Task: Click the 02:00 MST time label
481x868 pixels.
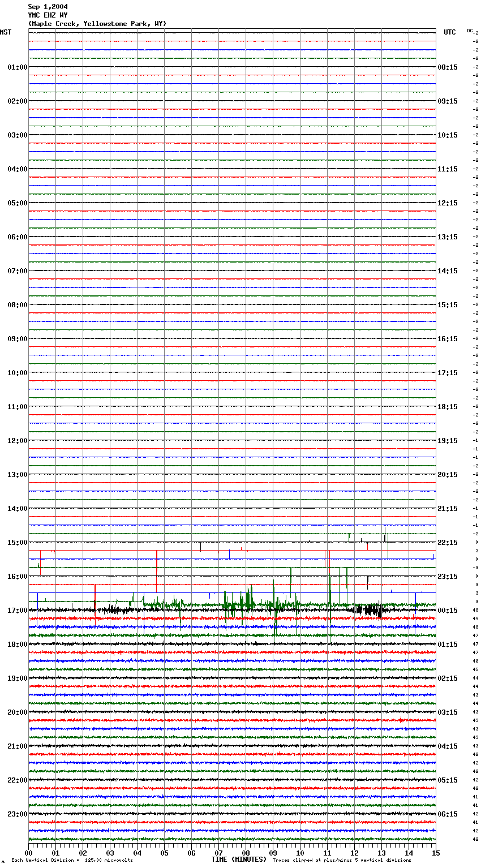Action: tap(17, 101)
